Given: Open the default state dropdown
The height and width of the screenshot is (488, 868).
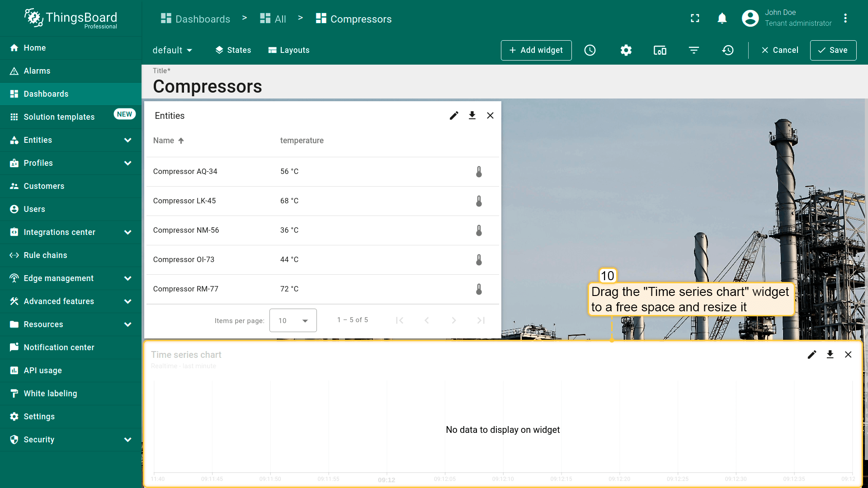Looking at the screenshot, I should pos(172,50).
